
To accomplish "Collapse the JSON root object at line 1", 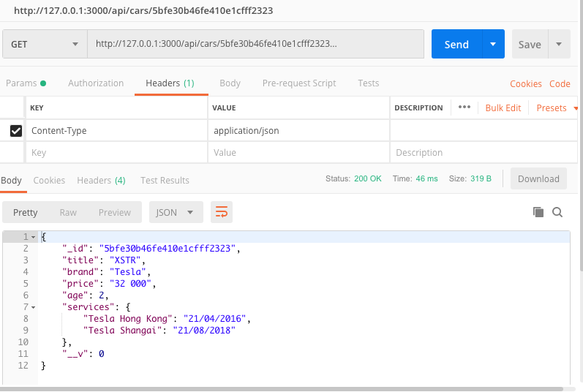I will click(x=33, y=237).
